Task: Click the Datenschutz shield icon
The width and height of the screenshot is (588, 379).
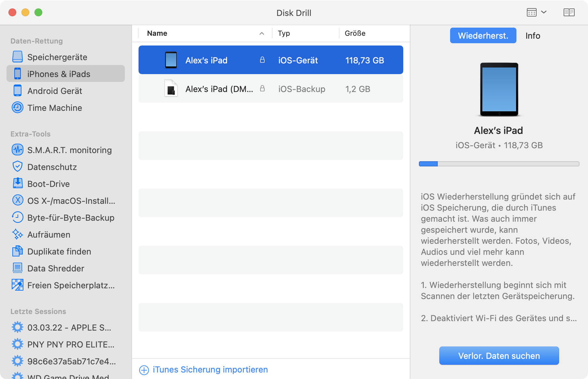Action: click(18, 167)
